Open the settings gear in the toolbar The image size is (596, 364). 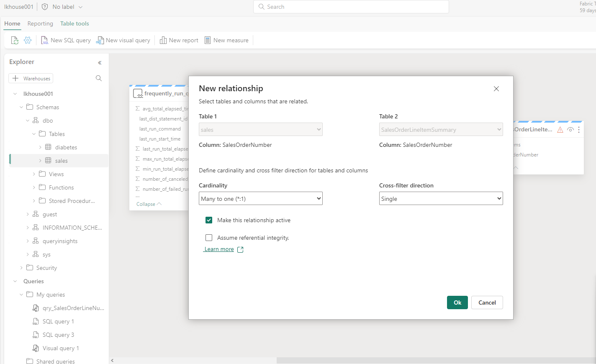click(28, 40)
